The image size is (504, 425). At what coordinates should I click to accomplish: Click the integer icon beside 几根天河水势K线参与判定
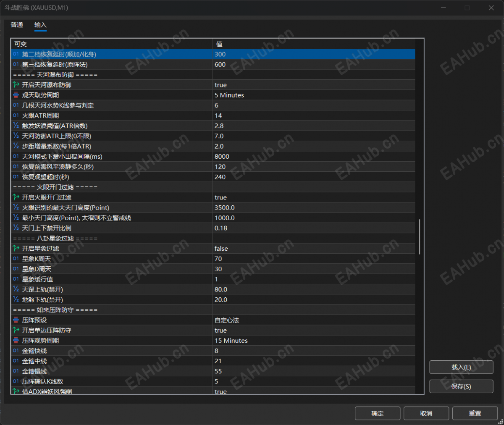16,105
